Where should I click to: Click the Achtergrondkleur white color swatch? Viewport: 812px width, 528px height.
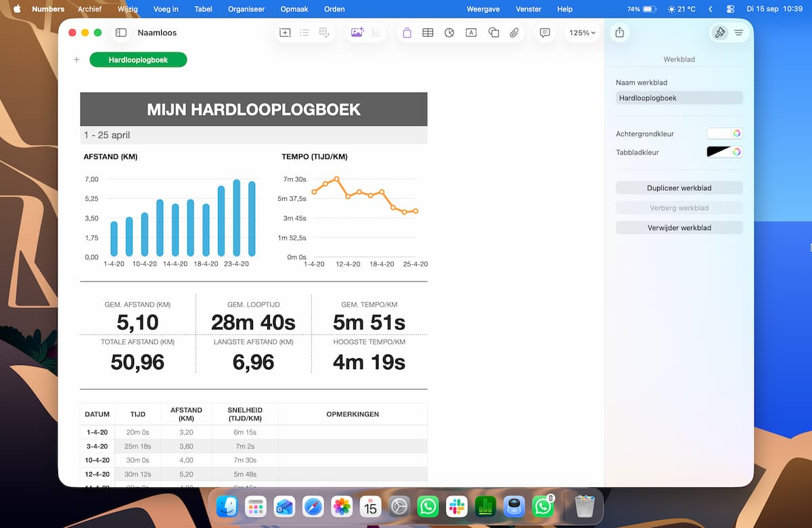pyautogui.click(x=719, y=133)
